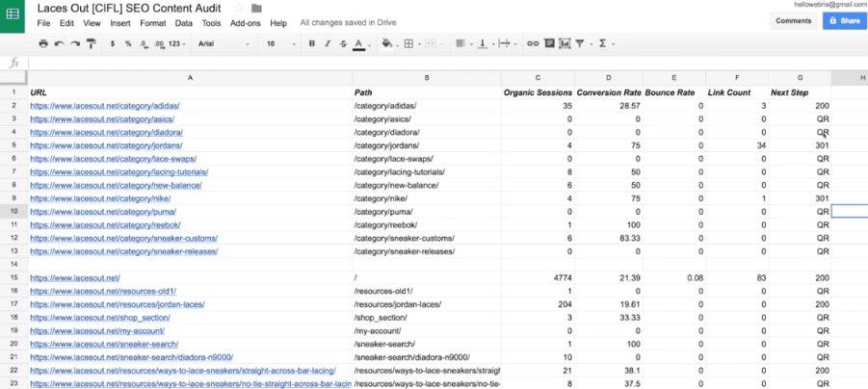Open the lacesout.net homepage link in row 15
This screenshot has height=389, width=868.
point(75,278)
